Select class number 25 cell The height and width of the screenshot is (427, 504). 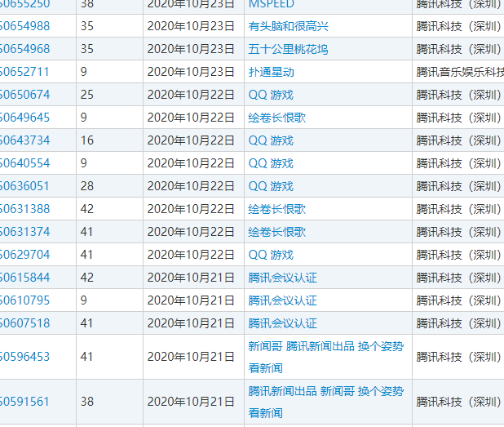tap(86, 95)
